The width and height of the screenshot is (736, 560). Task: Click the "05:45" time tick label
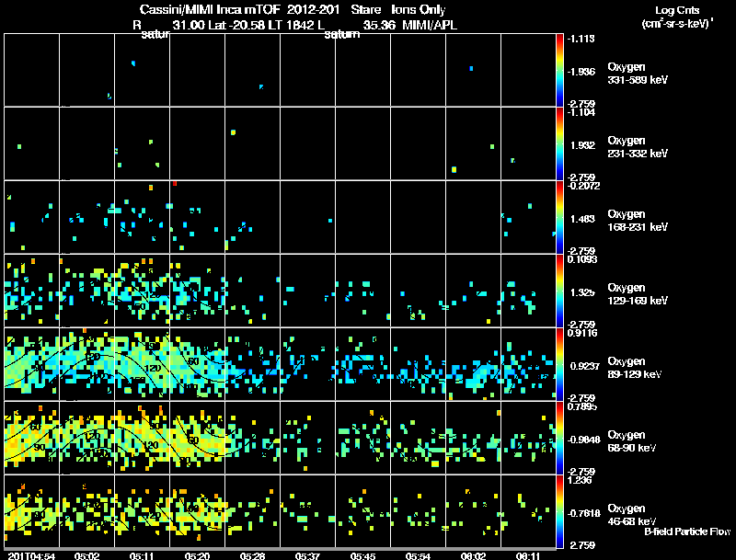pos(362,556)
